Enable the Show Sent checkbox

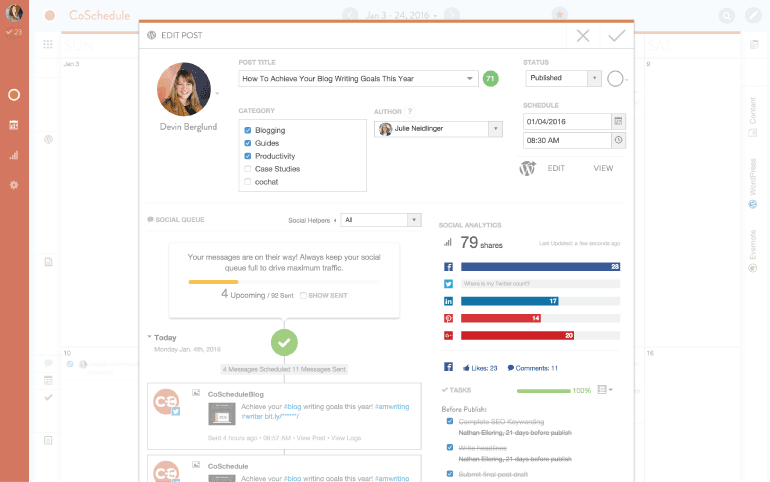point(303,295)
